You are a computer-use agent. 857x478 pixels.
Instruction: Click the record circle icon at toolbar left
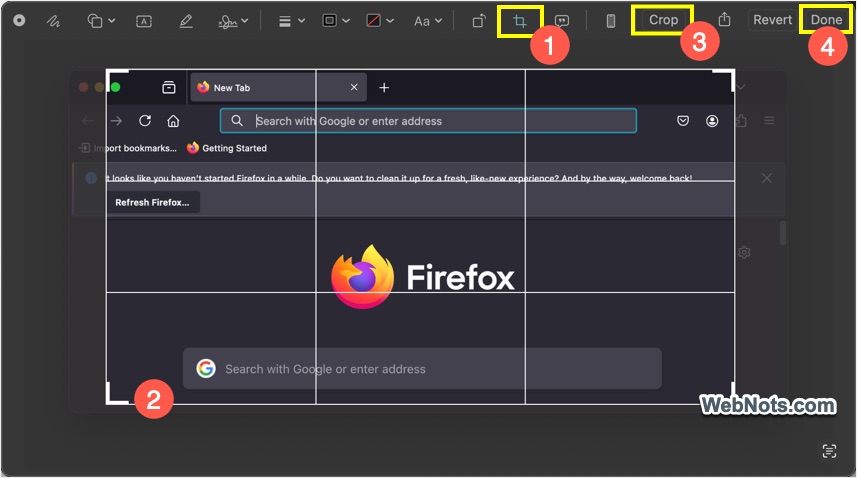click(19, 21)
